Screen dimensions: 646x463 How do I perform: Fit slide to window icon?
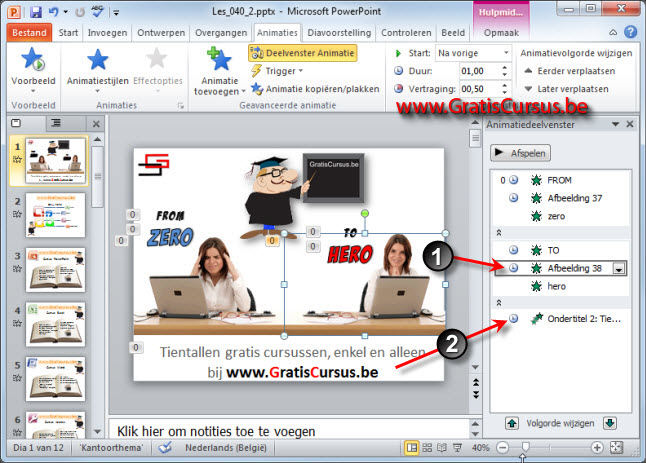pyautogui.click(x=617, y=447)
